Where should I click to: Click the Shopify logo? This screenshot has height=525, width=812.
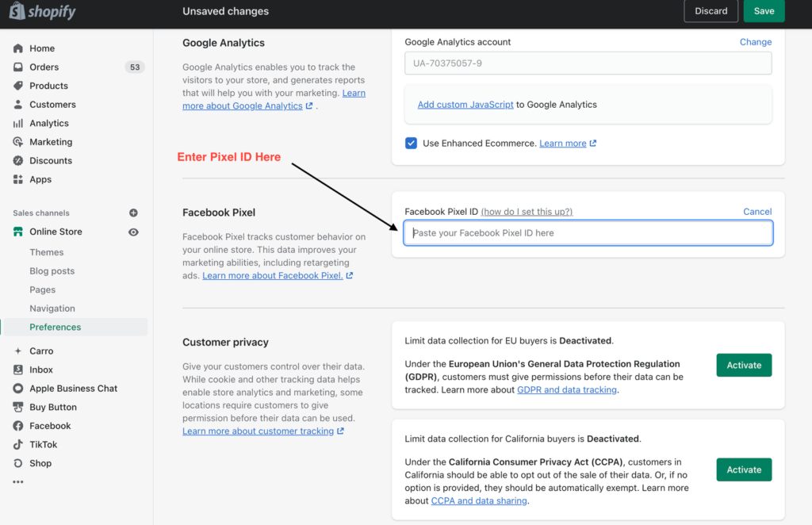(43, 11)
